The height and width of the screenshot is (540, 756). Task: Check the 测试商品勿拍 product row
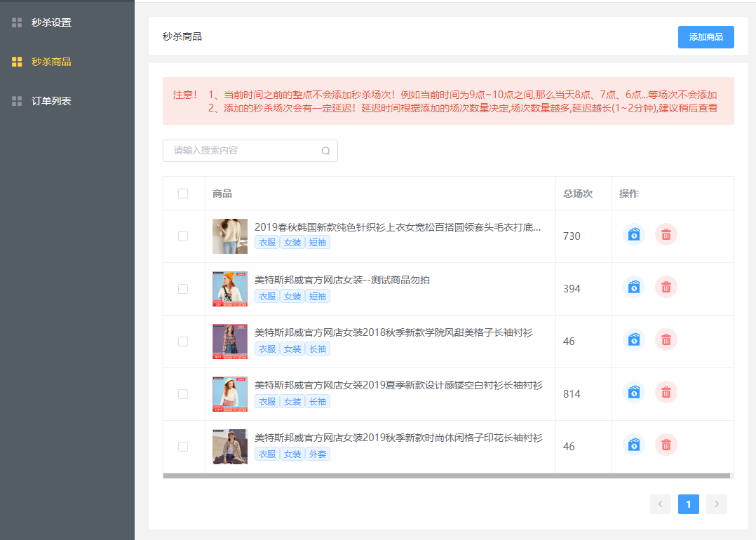click(x=183, y=289)
